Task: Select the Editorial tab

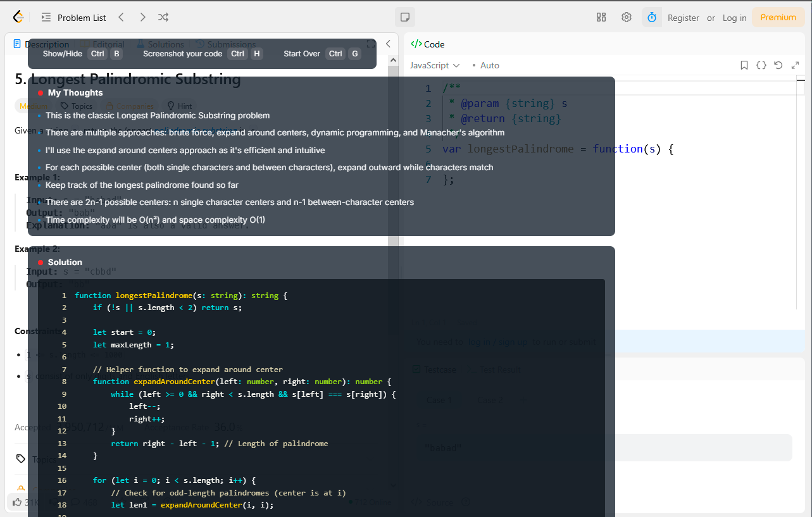Action: pos(108,44)
